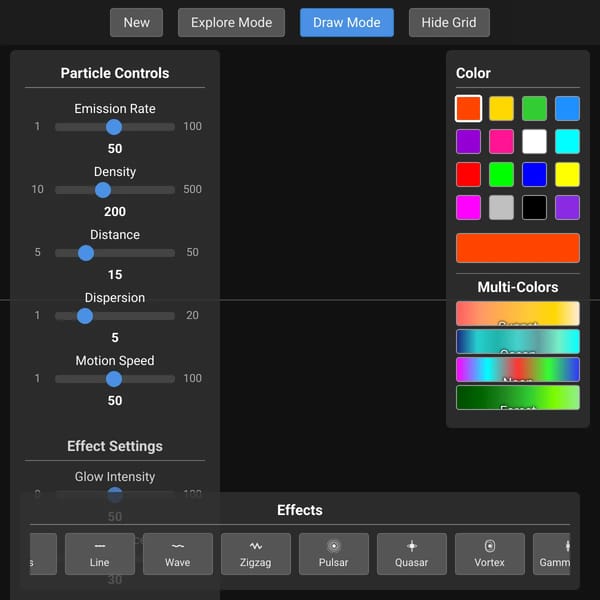Select the sky blue color swatch
The width and height of the screenshot is (600, 600).
[567, 109]
